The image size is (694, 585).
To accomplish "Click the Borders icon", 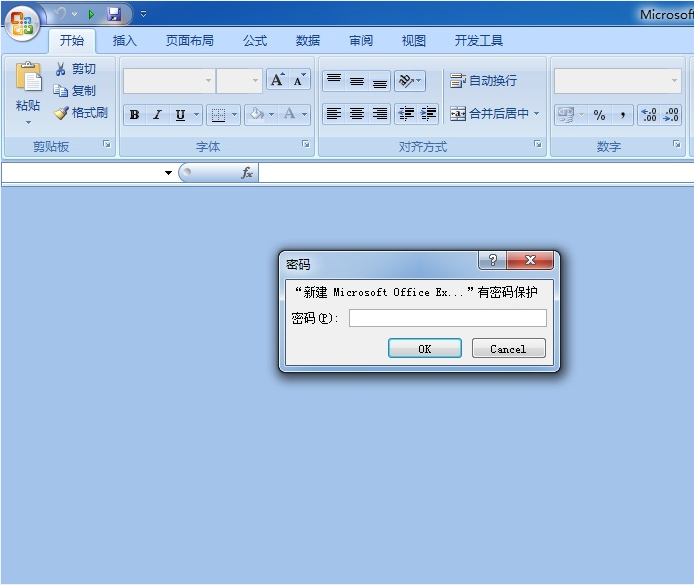I will pyautogui.click(x=218, y=115).
